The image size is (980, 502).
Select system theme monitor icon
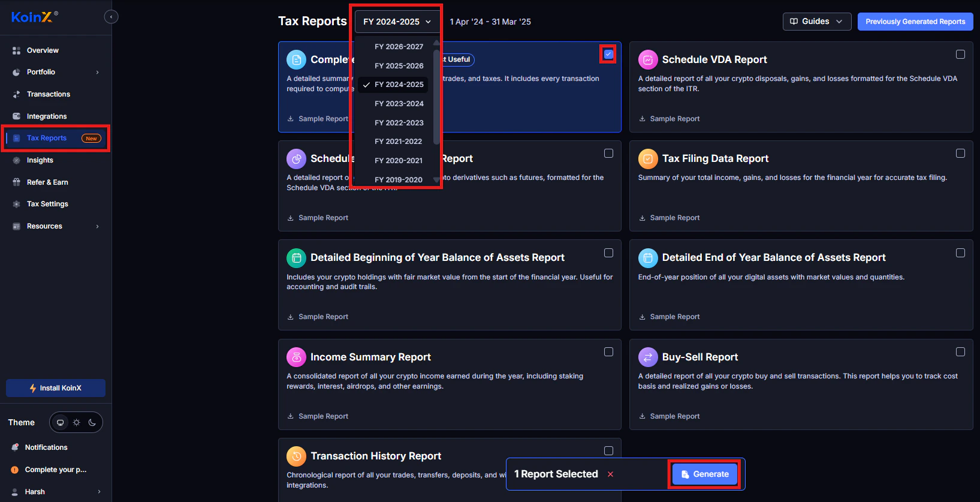pos(60,423)
